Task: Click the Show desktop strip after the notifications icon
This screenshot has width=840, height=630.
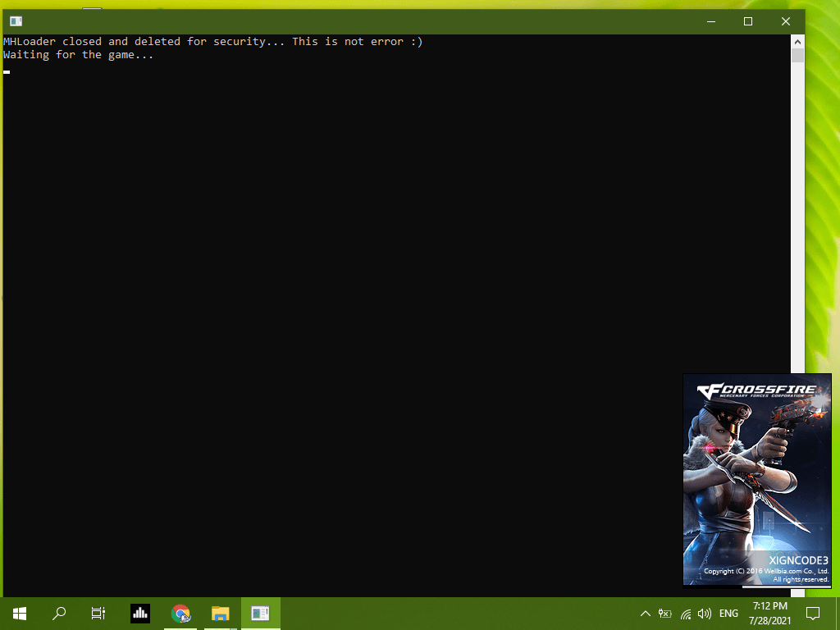Action: tap(838, 614)
